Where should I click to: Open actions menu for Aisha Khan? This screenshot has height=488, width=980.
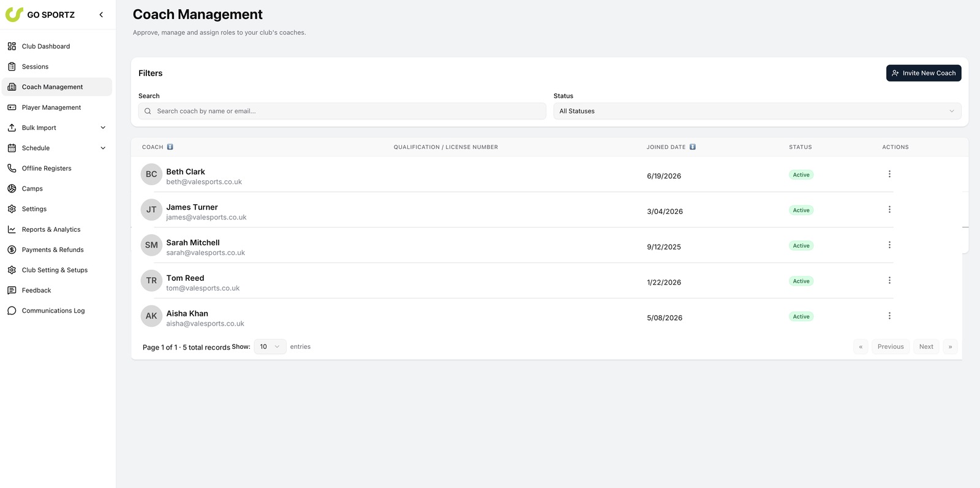[889, 316]
